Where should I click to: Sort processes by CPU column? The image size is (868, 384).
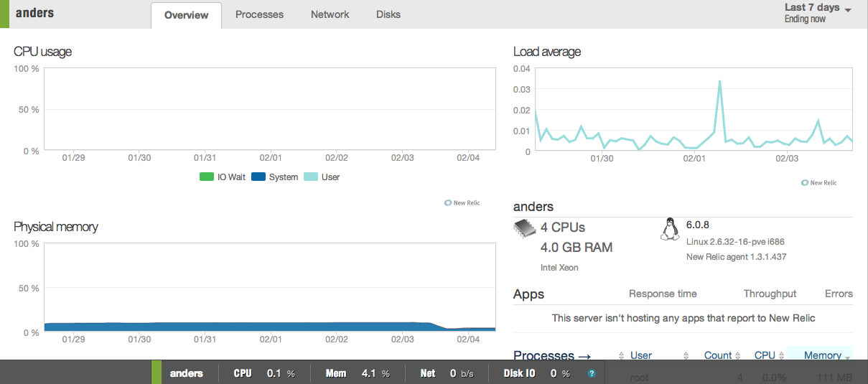tap(765, 355)
